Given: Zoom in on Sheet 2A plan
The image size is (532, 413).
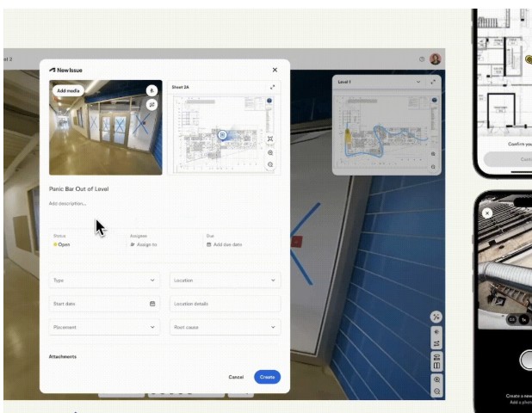Looking at the screenshot, I should point(270,153).
